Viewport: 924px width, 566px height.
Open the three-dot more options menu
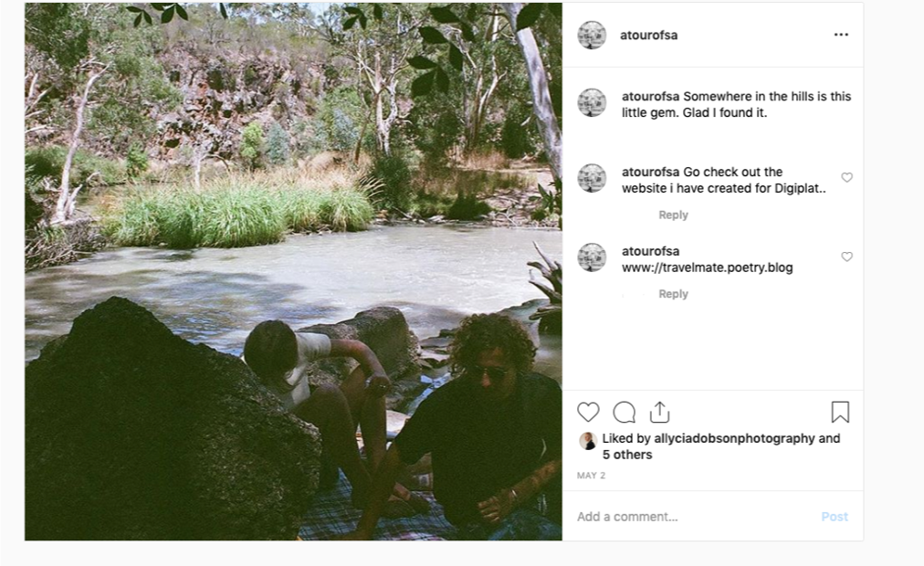[841, 35]
